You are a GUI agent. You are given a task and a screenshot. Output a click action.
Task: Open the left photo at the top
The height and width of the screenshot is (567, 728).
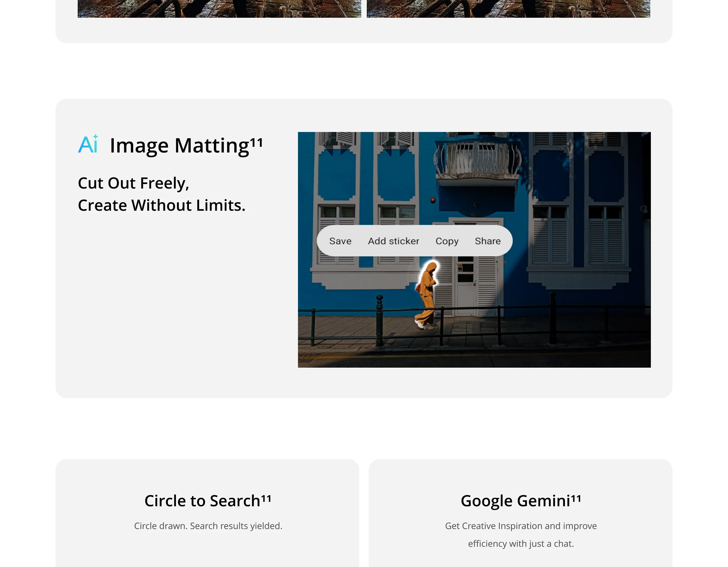click(219, 9)
